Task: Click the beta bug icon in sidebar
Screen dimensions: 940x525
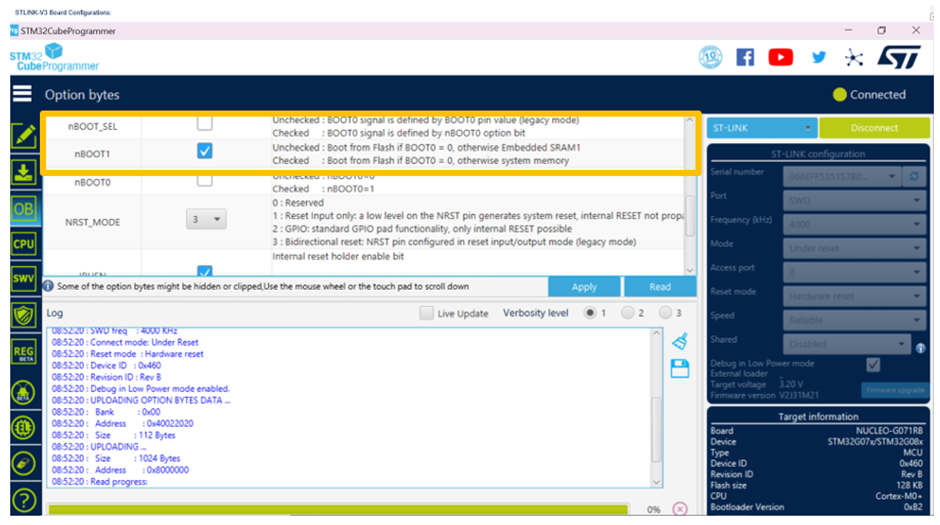Action: pos(24,393)
